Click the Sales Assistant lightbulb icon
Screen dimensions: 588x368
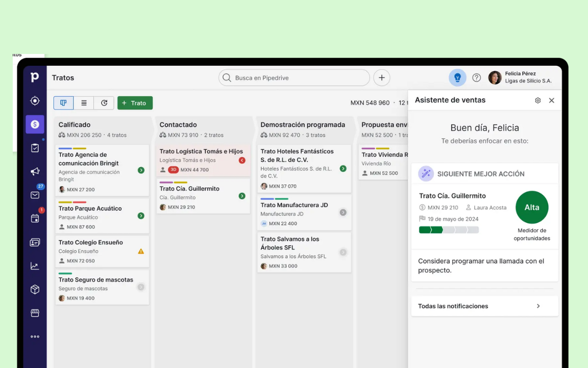tap(458, 78)
